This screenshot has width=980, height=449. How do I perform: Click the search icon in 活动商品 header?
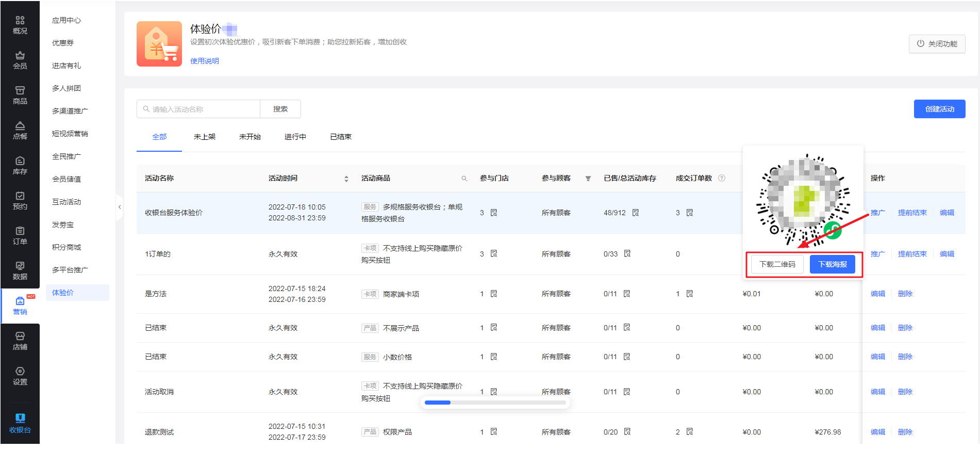[x=464, y=179]
